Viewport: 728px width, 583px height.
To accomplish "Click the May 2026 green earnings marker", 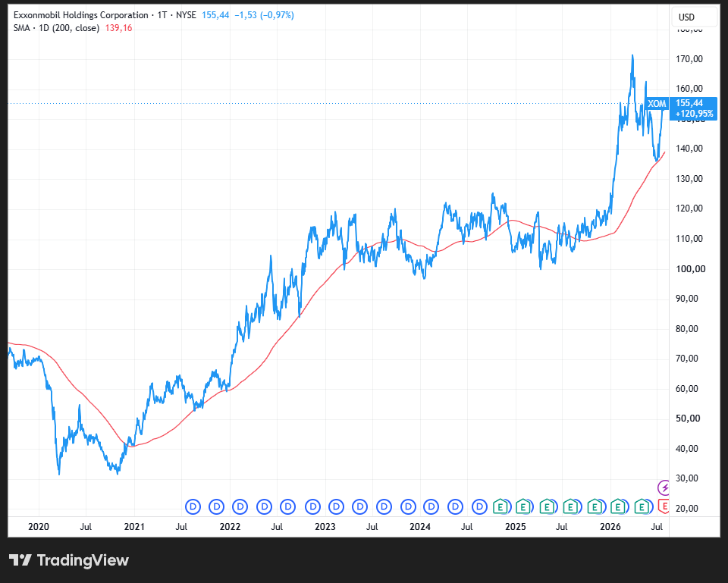I will click(642, 506).
